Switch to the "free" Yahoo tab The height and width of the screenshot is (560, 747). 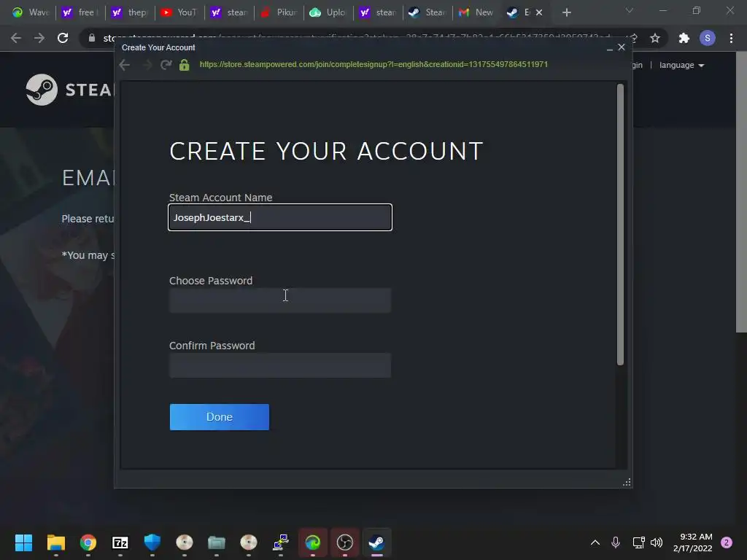[x=80, y=12]
